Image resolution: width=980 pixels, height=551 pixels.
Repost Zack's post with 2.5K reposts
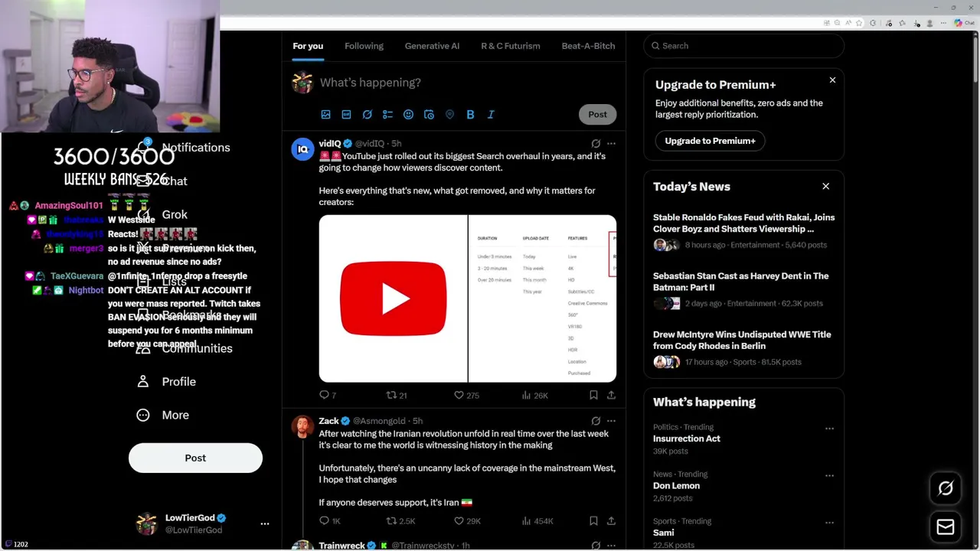coord(400,520)
